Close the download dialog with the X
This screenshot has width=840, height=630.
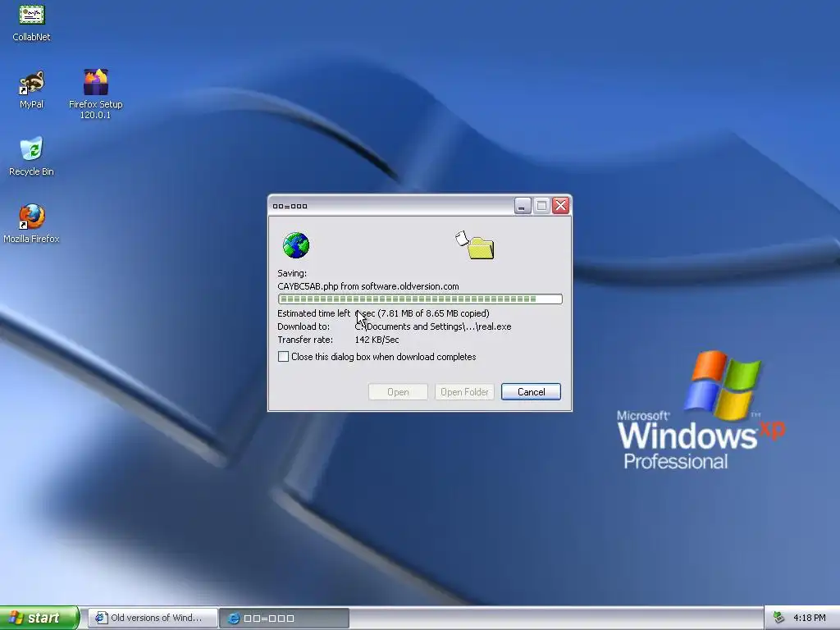(561, 206)
